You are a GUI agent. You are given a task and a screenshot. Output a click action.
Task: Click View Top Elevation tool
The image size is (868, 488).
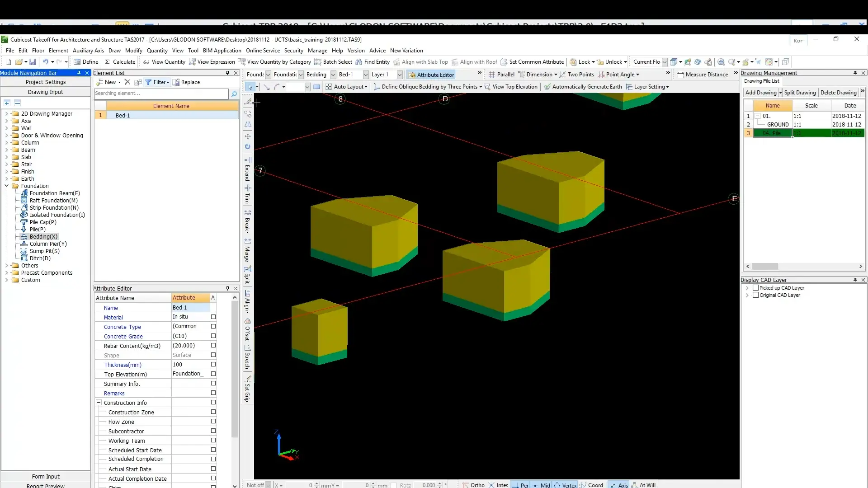511,87
